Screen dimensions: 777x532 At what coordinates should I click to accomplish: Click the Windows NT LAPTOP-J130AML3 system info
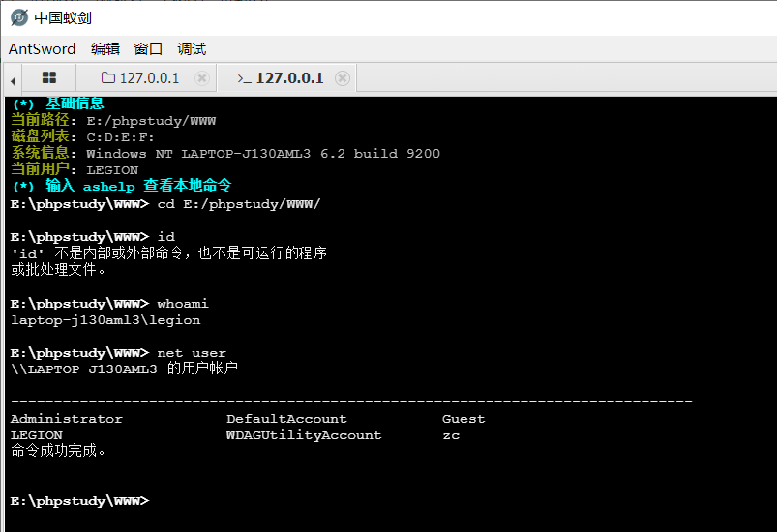click(x=263, y=154)
